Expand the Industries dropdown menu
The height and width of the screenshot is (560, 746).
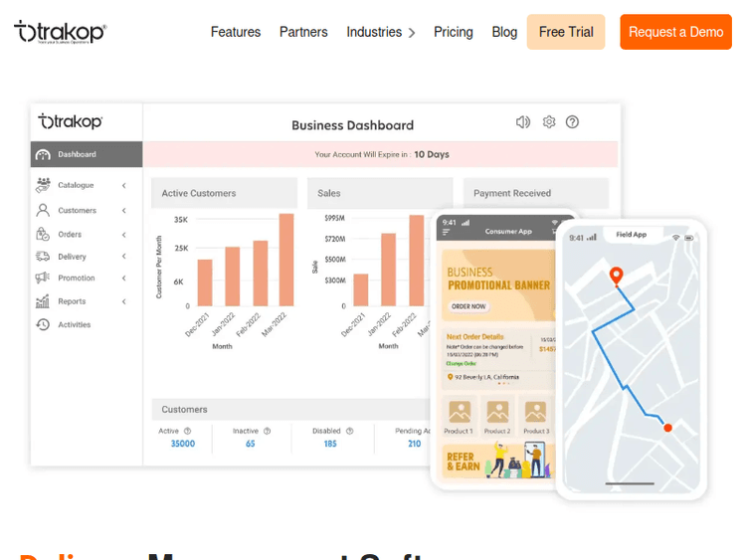point(381,32)
